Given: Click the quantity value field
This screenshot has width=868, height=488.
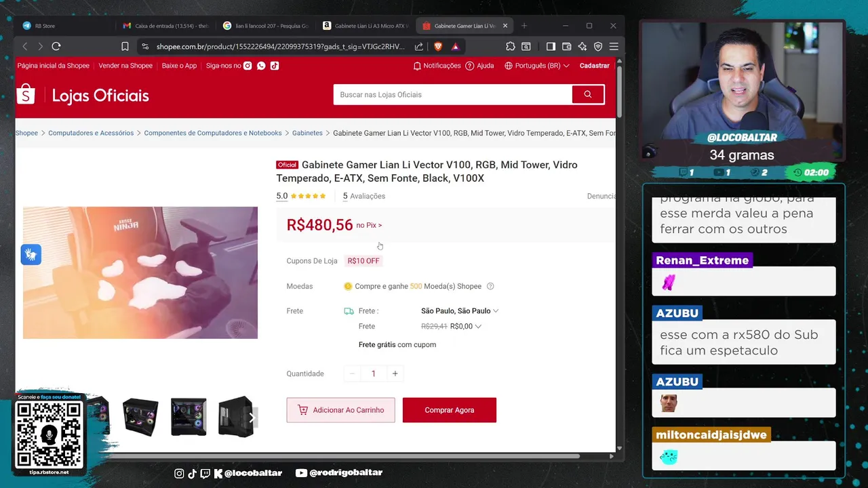Looking at the screenshot, I should pos(373,373).
